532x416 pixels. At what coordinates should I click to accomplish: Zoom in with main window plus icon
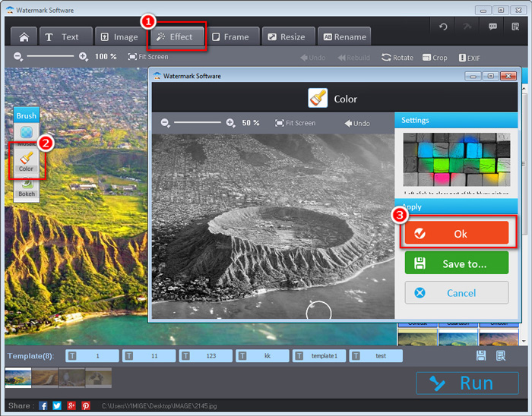(x=83, y=57)
